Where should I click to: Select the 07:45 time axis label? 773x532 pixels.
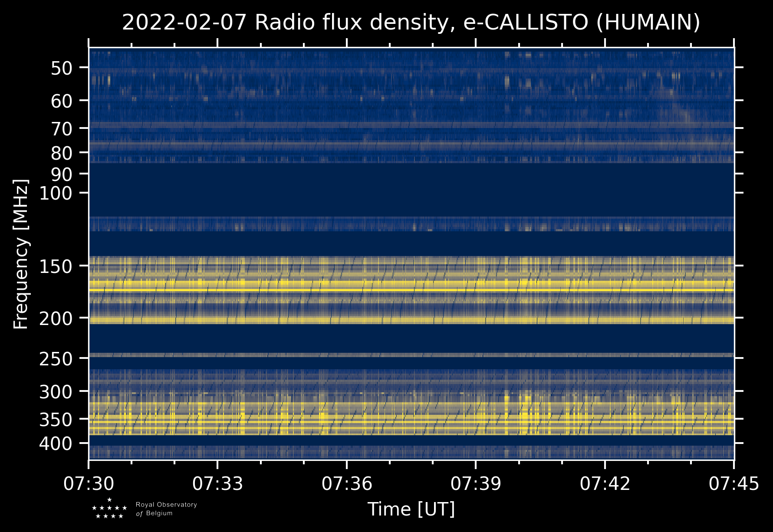tap(734, 483)
